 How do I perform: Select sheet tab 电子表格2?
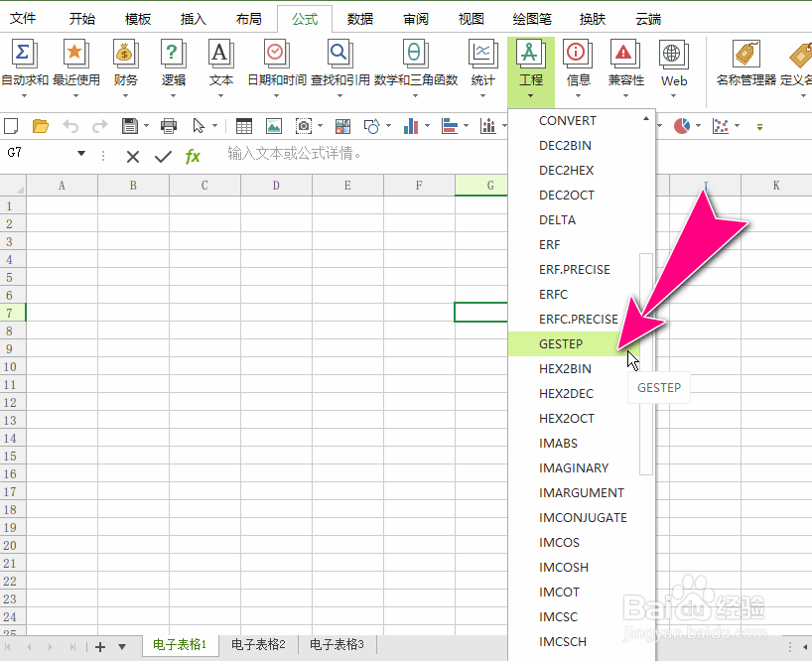point(258,645)
